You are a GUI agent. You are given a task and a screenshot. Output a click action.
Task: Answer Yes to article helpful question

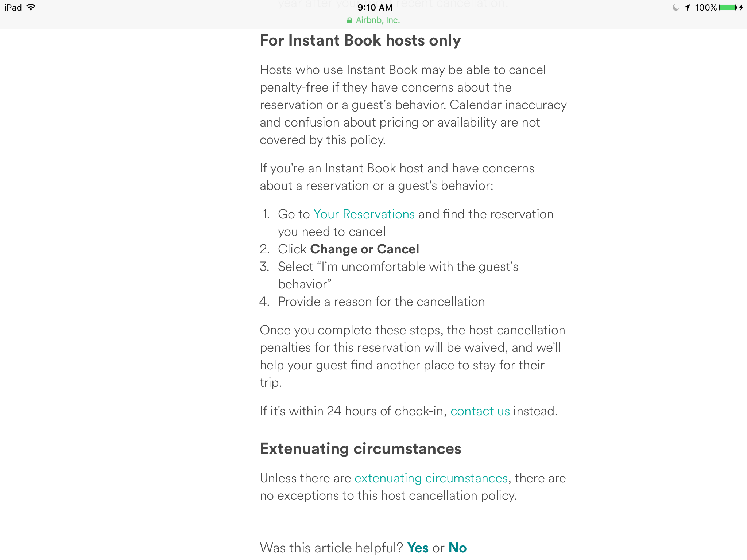click(418, 548)
